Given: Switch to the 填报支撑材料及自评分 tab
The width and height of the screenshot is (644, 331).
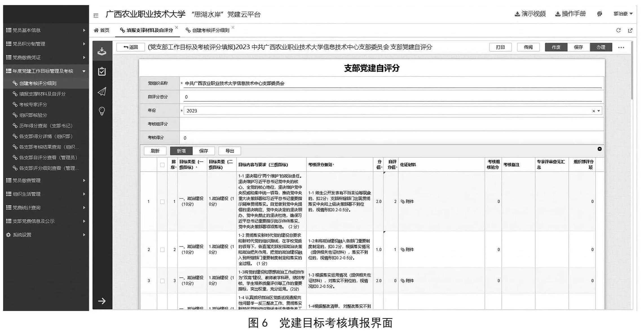Looking at the screenshot, I should pyautogui.click(x=147, y=30).
